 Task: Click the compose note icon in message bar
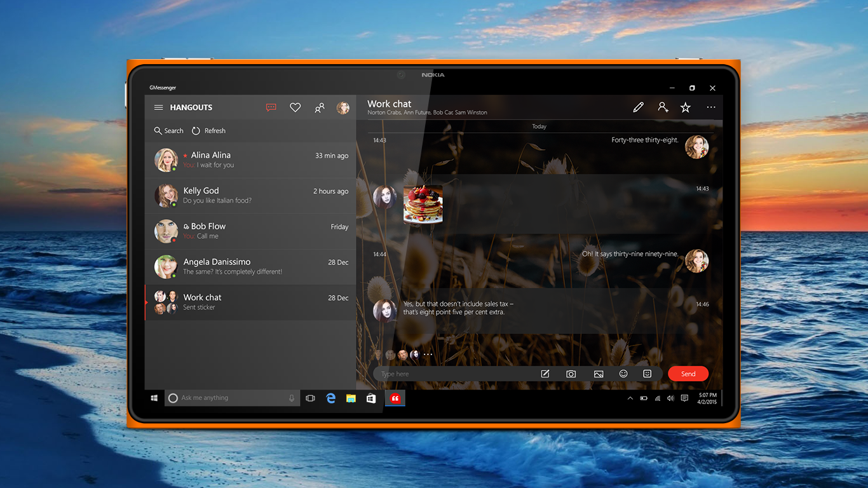545,374
